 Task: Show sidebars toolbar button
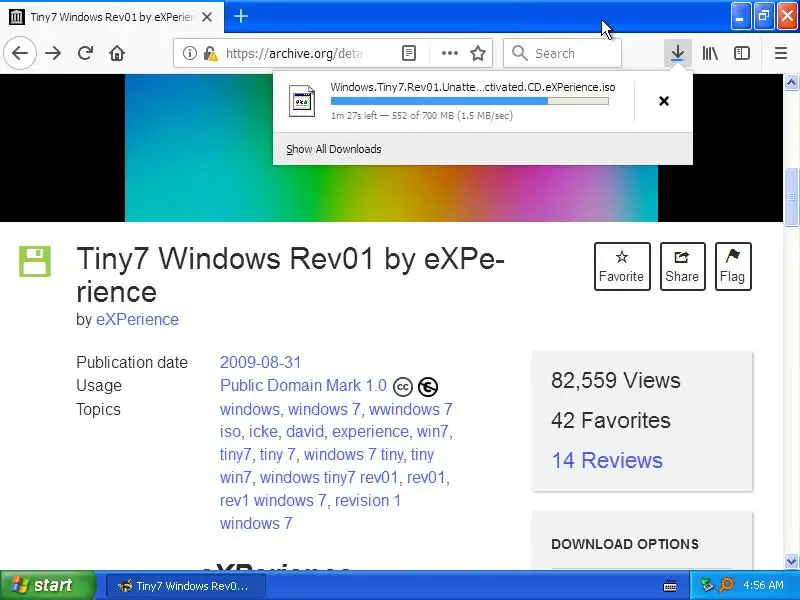742,53
